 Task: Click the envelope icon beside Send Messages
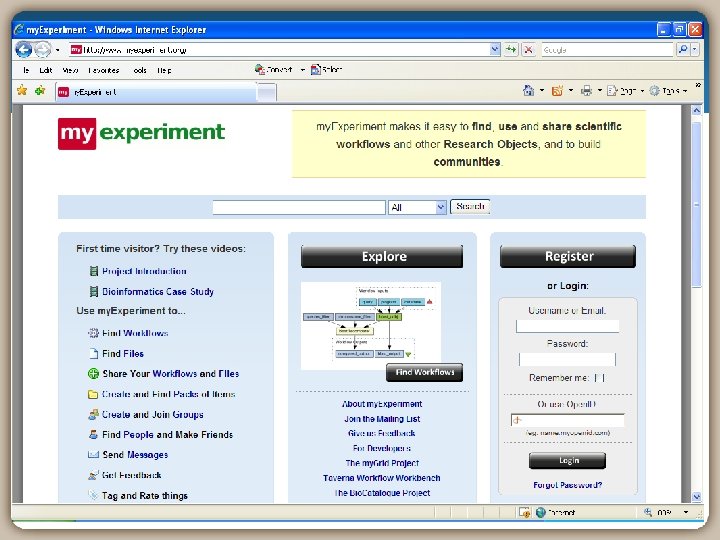93,455
